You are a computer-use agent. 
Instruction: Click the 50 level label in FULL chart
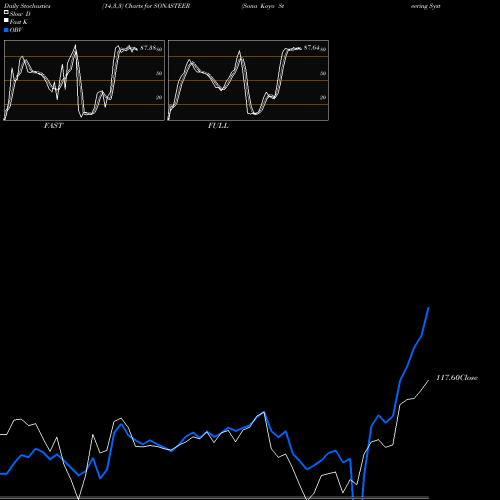pos(323,74)
